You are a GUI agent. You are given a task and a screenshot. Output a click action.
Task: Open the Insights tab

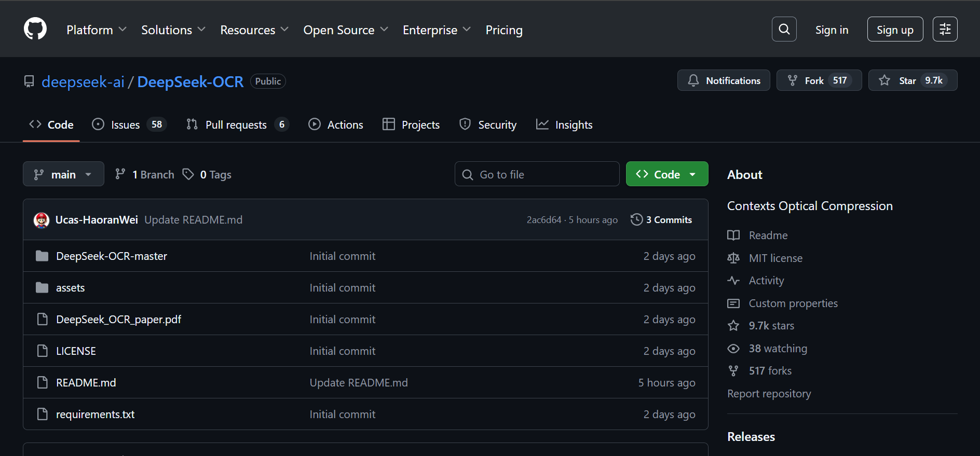pyautogui.click(x=564, y=125)
